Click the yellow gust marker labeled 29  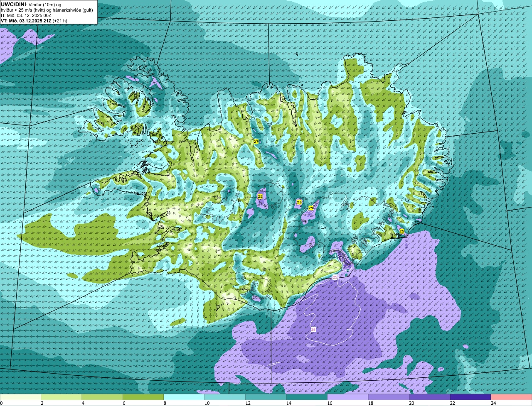310,208
